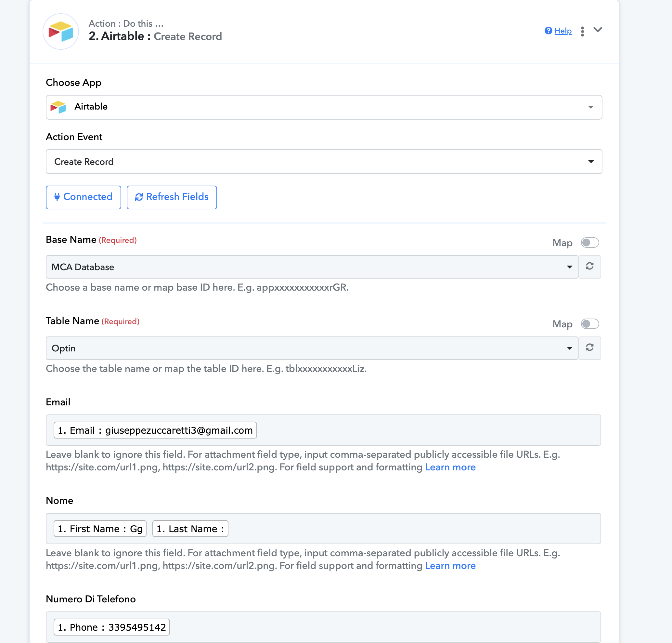672x643 pixels.
Task: Open the Base Name dropdown showing MCA Database
Action: point(312,267)
